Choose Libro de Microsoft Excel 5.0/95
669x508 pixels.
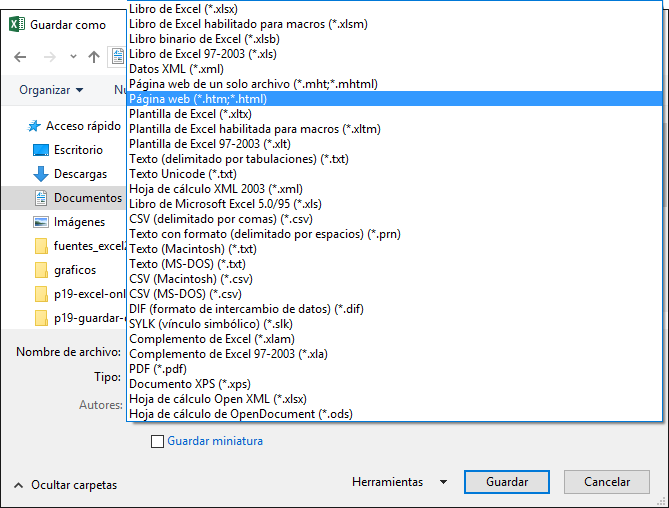coord(395,203)
